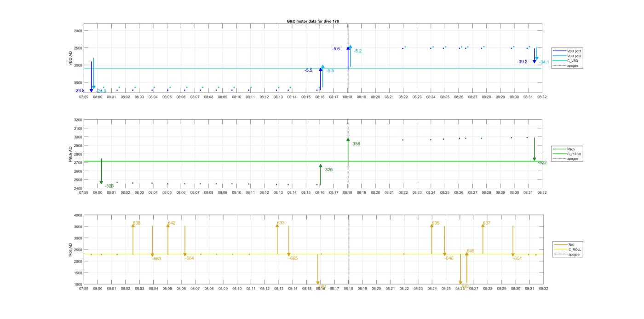The width and height of the screenshot is (644, 319).
Task: Click the '07:59' tick under the Roll plot
Action: pos(84,289)
